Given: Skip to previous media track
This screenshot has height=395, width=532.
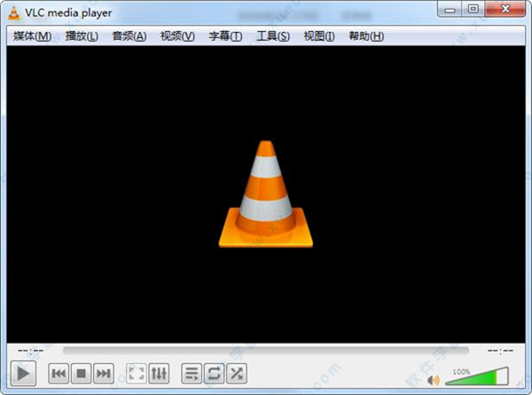Looking at the screenshot, I should (x=59, y=374).
